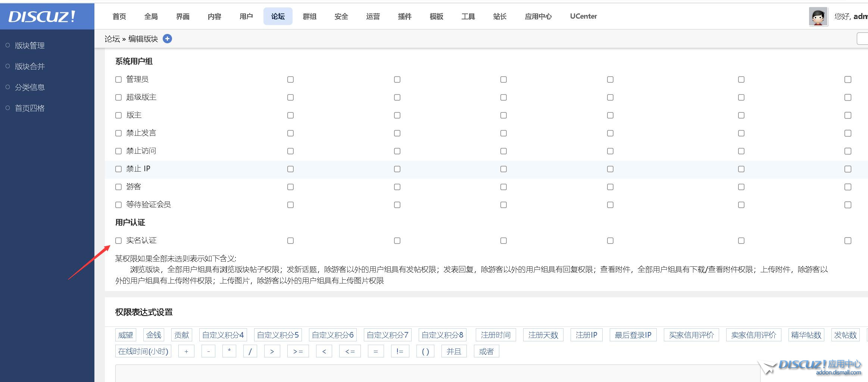The width and height of the screenshot is (868, 382).
Task: Open the 运营 menu
Action: (373, 16)
